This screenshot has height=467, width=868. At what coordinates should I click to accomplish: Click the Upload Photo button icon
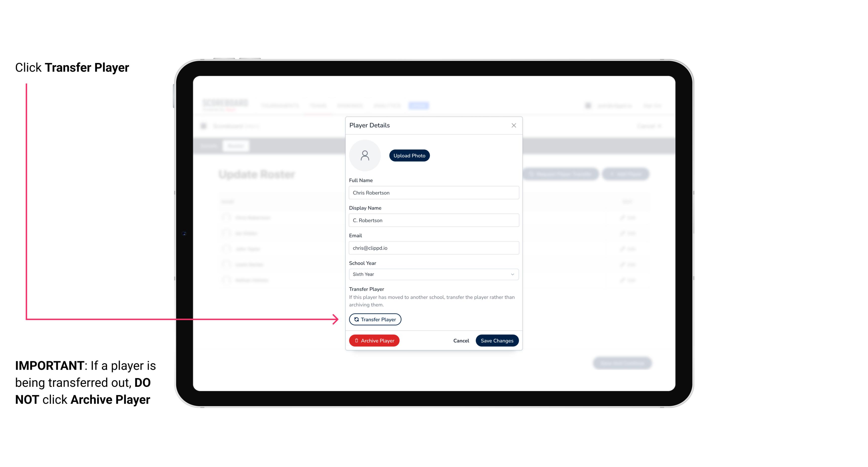[x=409, y=156]
